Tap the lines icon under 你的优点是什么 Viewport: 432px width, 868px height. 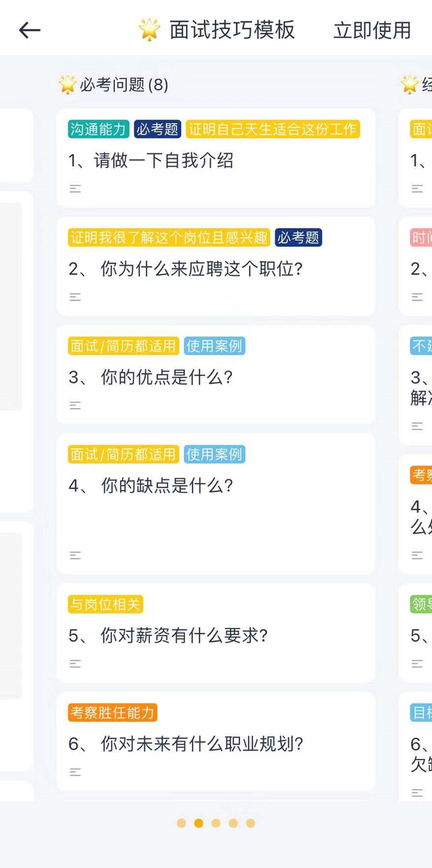[x=75, y=406]
